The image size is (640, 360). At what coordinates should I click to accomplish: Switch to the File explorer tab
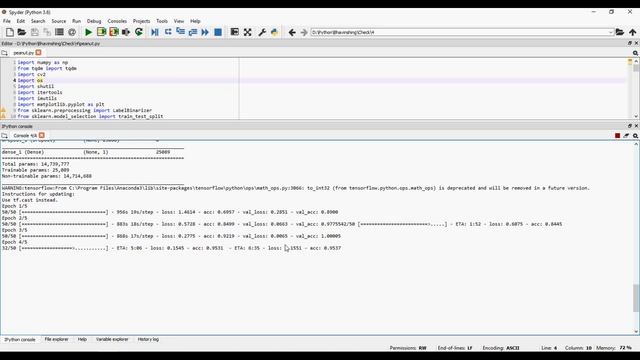click(x=56, y=339)
